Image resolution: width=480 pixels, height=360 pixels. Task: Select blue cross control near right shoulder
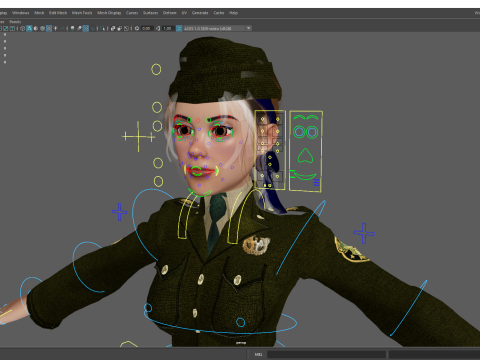(364, 233)
